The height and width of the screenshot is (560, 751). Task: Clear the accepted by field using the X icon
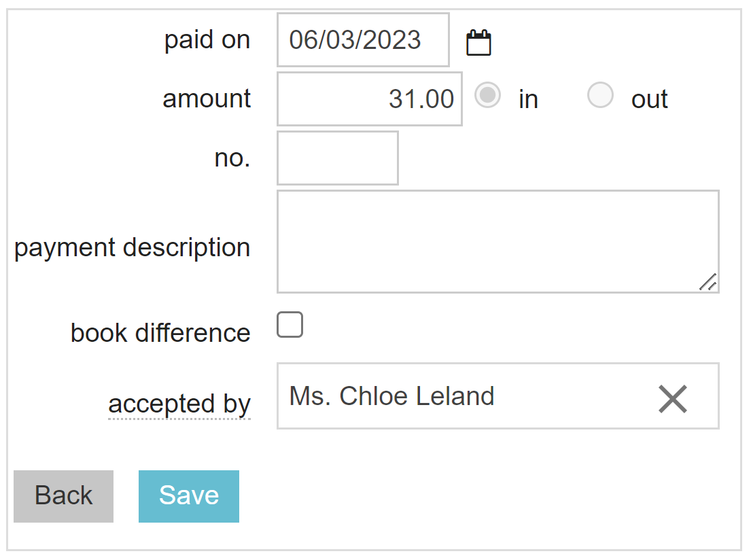[672, 400]
